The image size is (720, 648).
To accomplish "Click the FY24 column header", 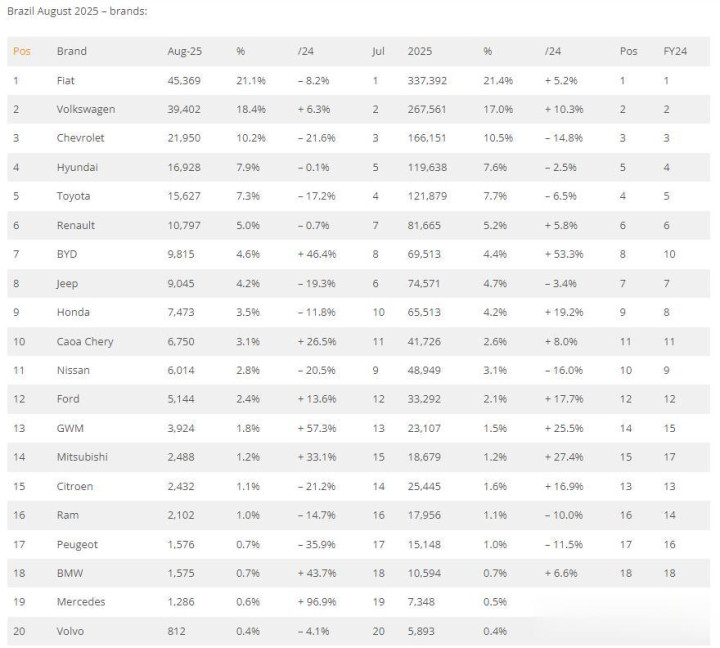I will tap(675, 51).
